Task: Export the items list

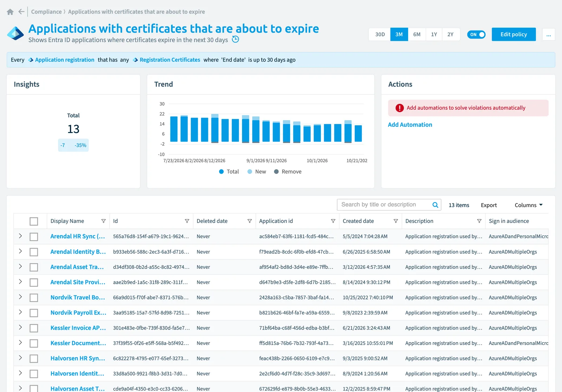Action: (x=489, y=205)
